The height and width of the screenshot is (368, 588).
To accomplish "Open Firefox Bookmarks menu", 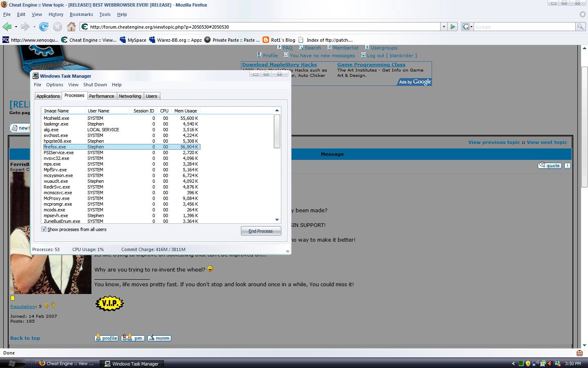I will coord(81,14).
